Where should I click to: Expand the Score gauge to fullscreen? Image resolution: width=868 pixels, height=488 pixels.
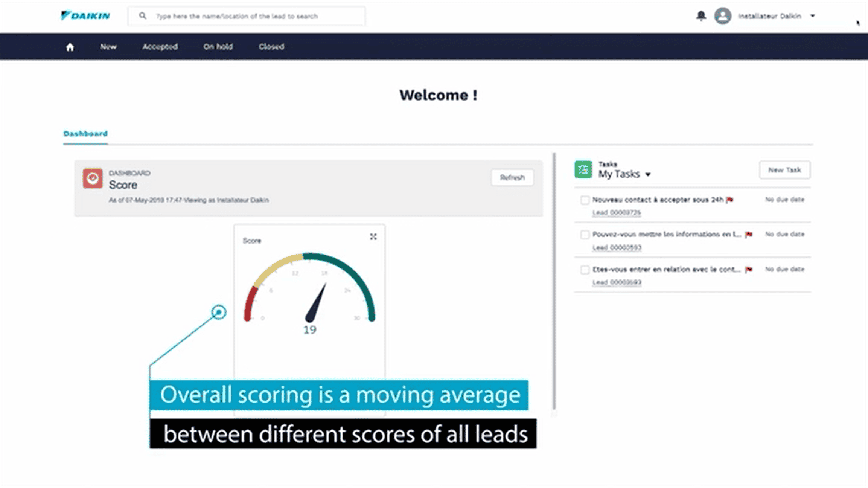click(373, 237)
